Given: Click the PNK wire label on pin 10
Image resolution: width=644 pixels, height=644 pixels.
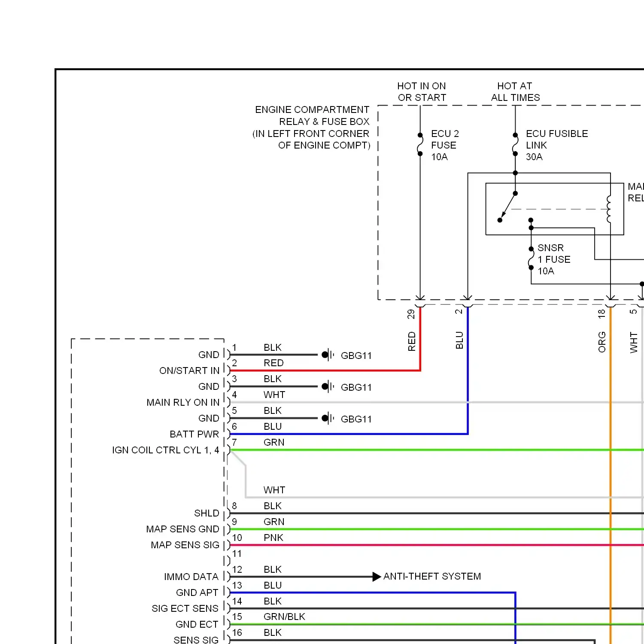Looking at the screenshot, I should point(273,538).
